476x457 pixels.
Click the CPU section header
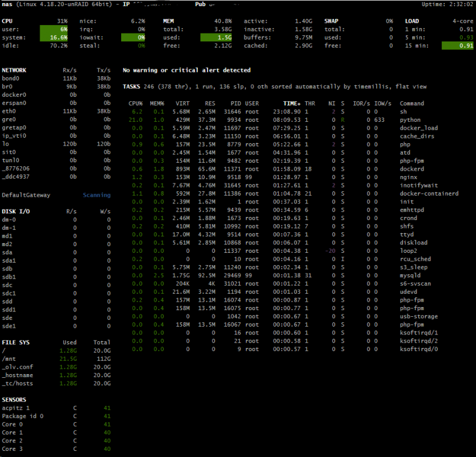[7, 21]
